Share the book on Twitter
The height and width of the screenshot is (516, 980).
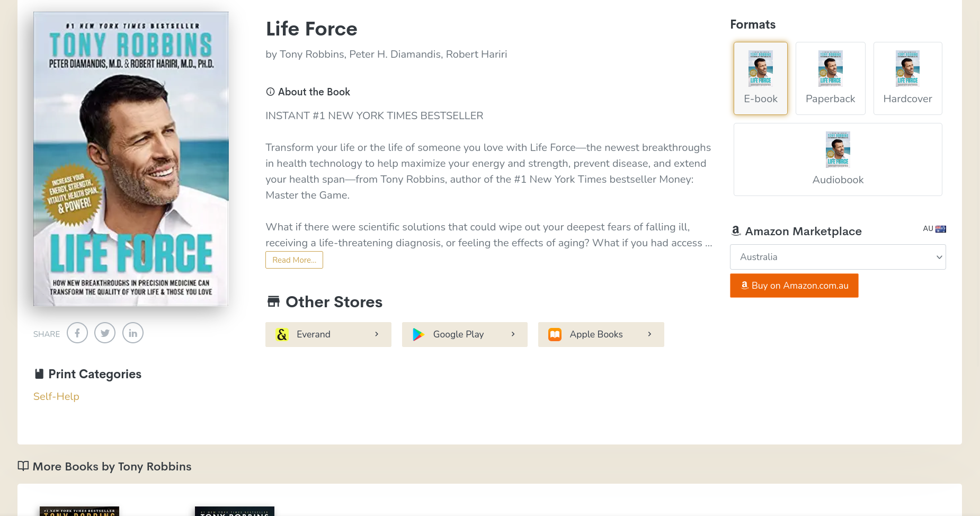click(x=105, y=333)
